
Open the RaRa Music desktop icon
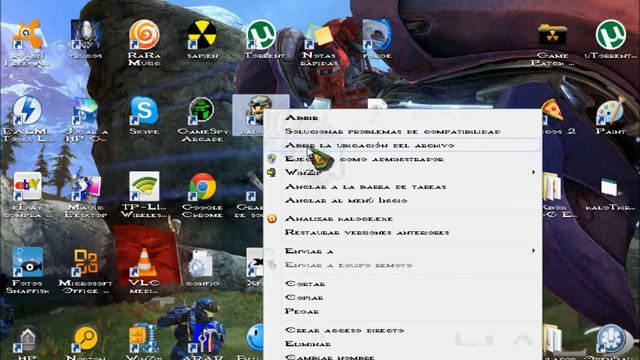pyautogui.click(x=144, y=36)
